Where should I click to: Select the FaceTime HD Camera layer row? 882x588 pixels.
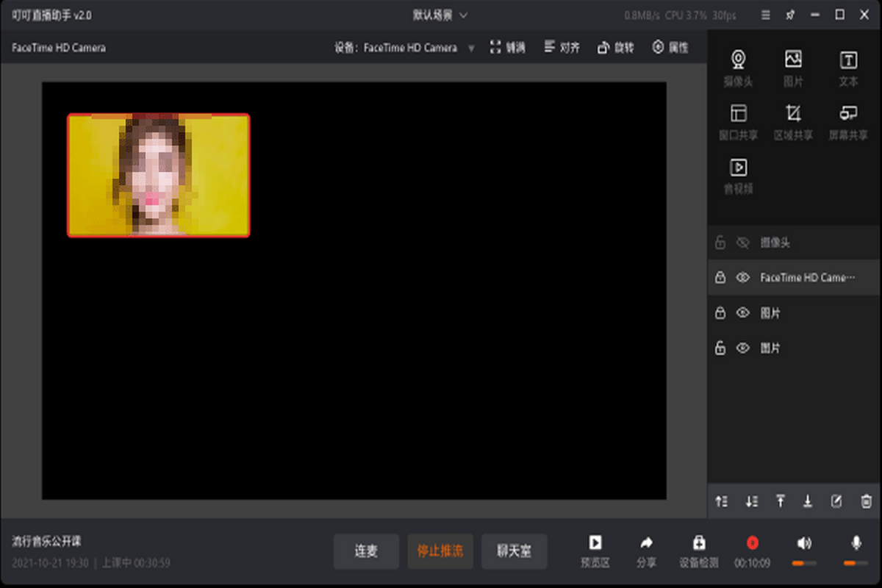[x=795, y=278]
